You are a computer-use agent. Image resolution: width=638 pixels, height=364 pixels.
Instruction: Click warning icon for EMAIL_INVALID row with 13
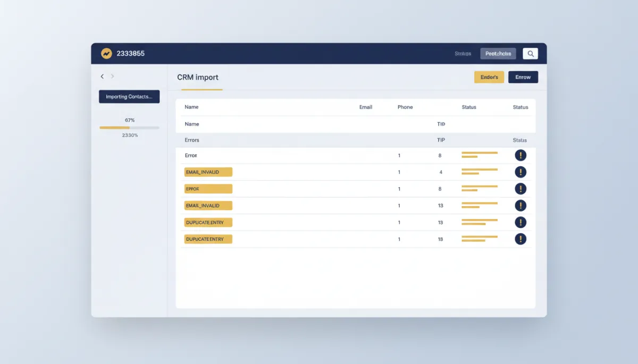coord(521,206)
